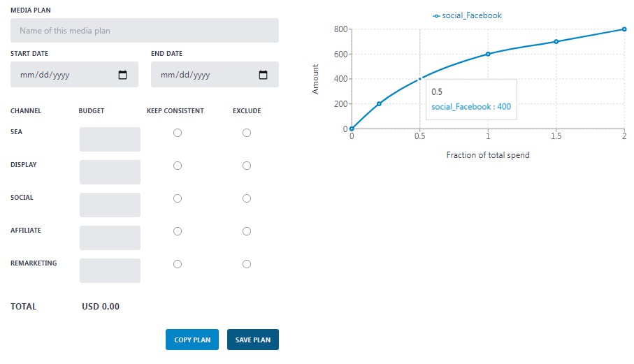Screen dimensions: 634x364
Task: Click the Remarketing budget input box
Action: (110, 270)
